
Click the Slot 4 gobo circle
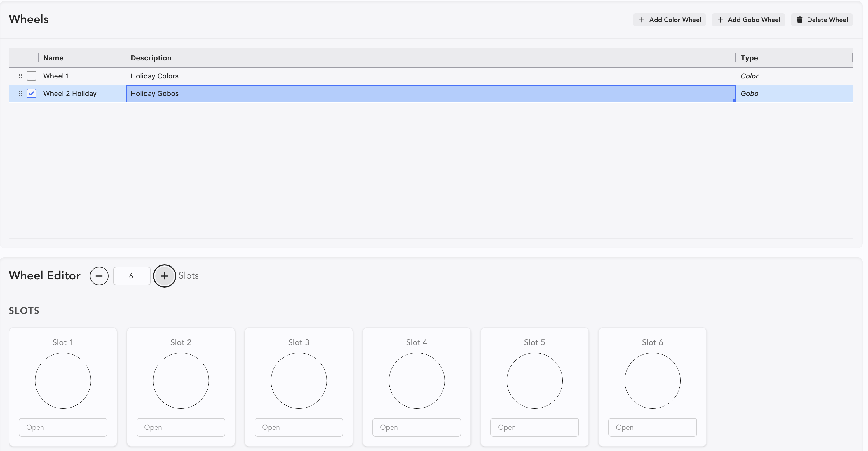tap(416, 381)
